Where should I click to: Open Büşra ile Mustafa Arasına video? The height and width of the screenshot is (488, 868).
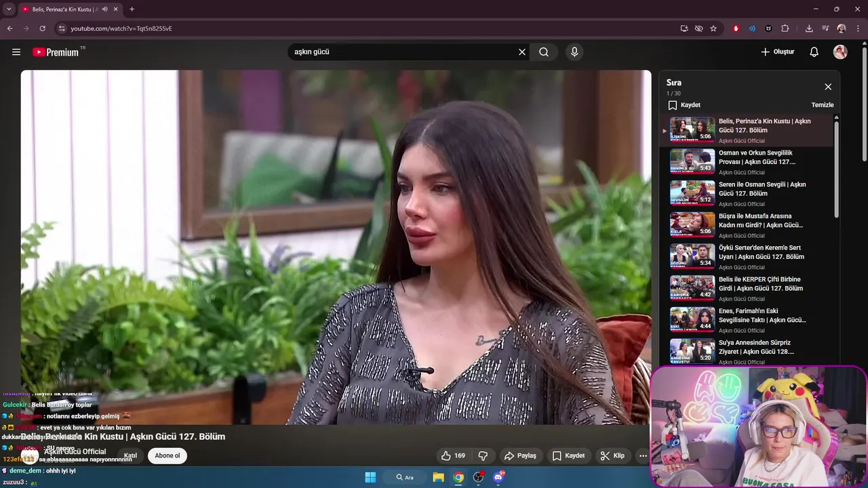751,224
